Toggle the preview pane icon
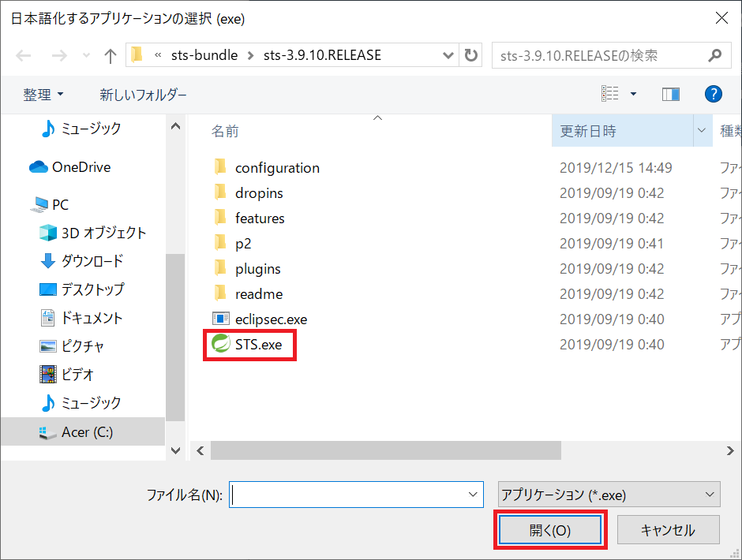 pyautogui.click(x=670, y=94)
